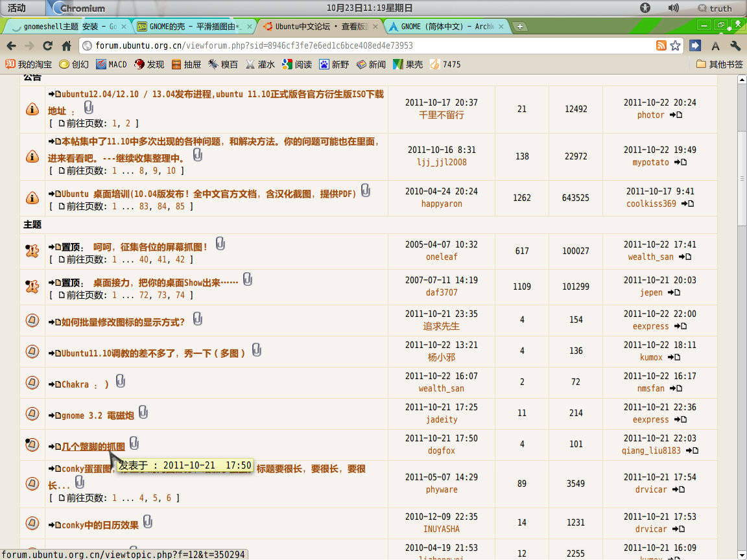Open the accessibility menu in top panel
Screen dimensions: 747x560
(645, 8)
